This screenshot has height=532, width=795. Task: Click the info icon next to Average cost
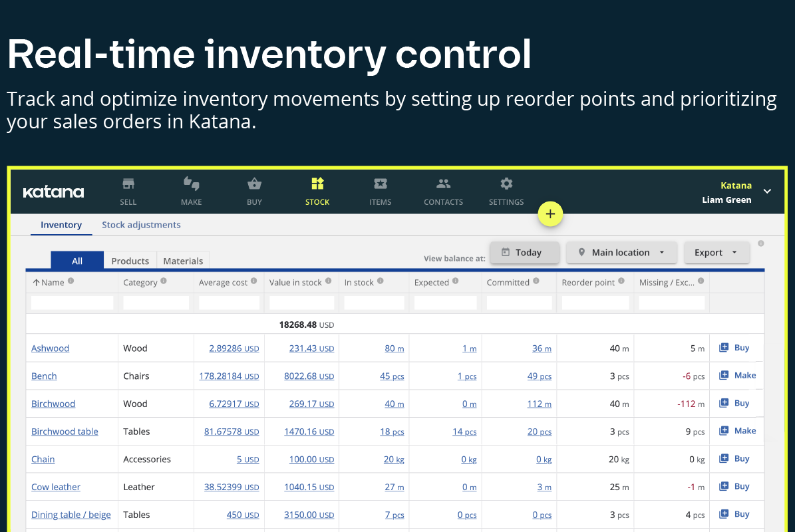coord(254,281)
